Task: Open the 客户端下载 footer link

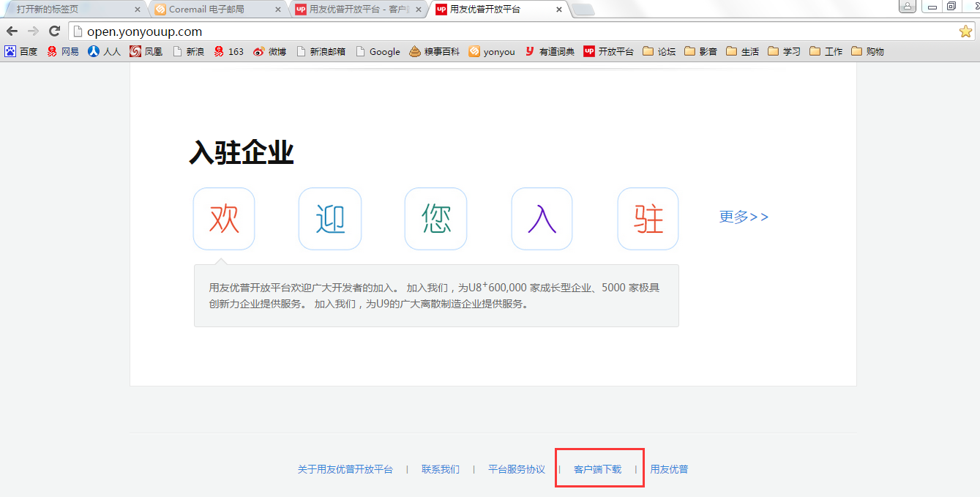Action: (597, 469)
